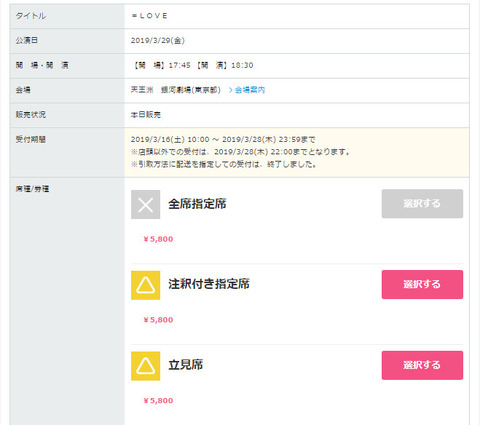Click the ¥5,800 price under 全席指定席
Viewport: 480px width, 425px height.
(158, 239)
